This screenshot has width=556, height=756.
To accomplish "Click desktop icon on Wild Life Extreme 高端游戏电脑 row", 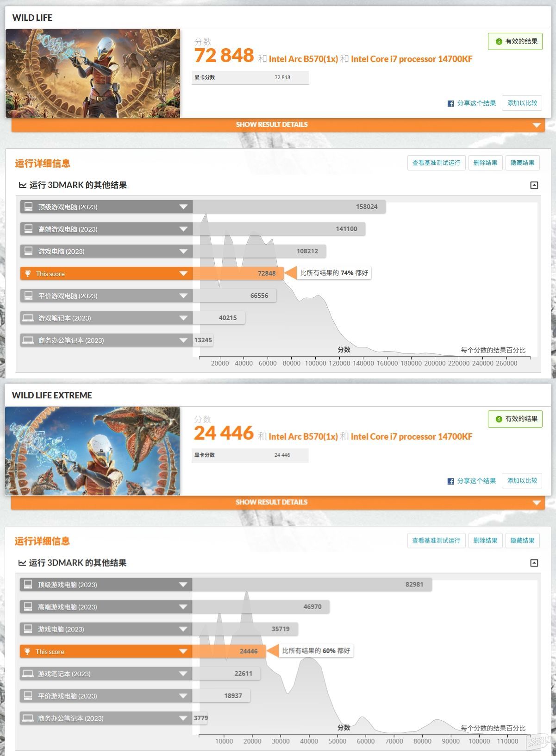I will point(28,606).
